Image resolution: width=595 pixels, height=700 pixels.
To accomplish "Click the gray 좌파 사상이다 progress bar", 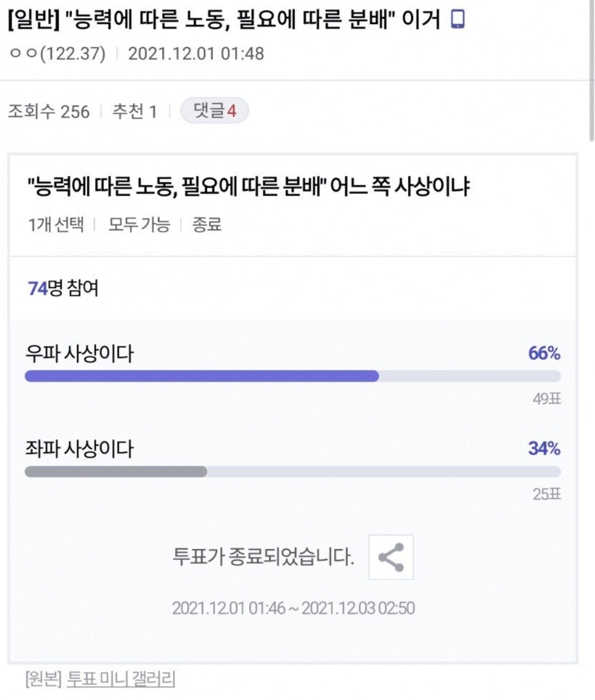I will (x=116, y=472).
